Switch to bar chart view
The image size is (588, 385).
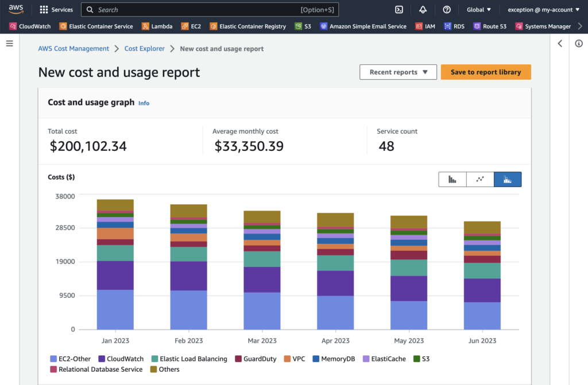452,179
